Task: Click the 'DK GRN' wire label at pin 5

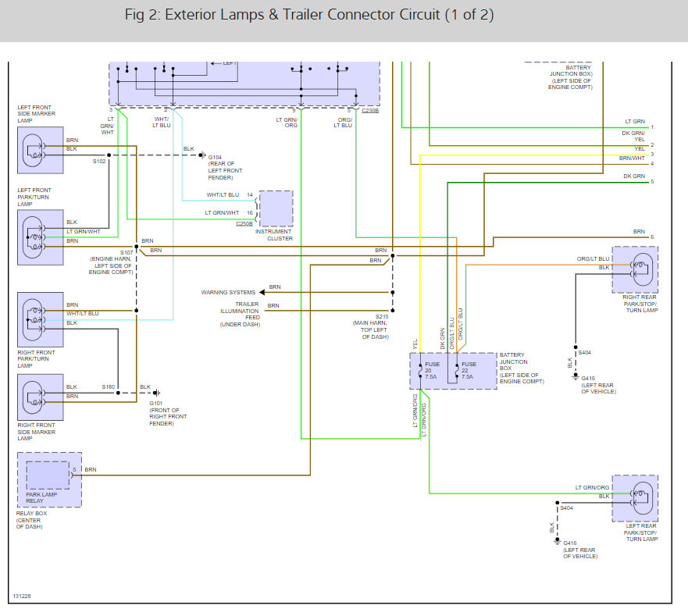Action: click(634, 176)
